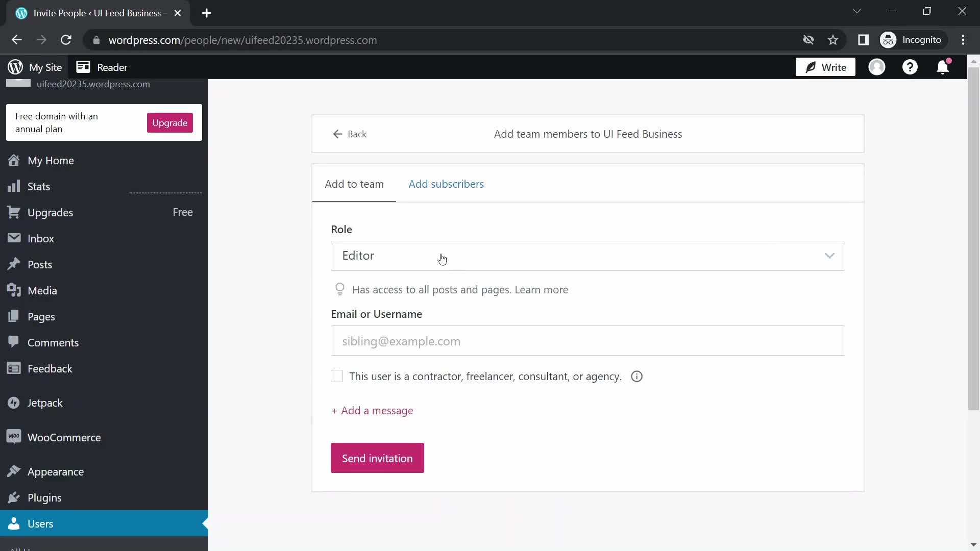Open the help icon in the top bar
The height and width of the screenshot is (551, 980).
coord(911,67)
